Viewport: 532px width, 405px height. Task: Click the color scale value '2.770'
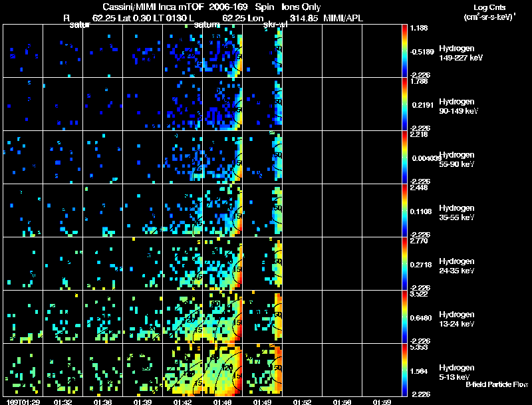(420, 241)
